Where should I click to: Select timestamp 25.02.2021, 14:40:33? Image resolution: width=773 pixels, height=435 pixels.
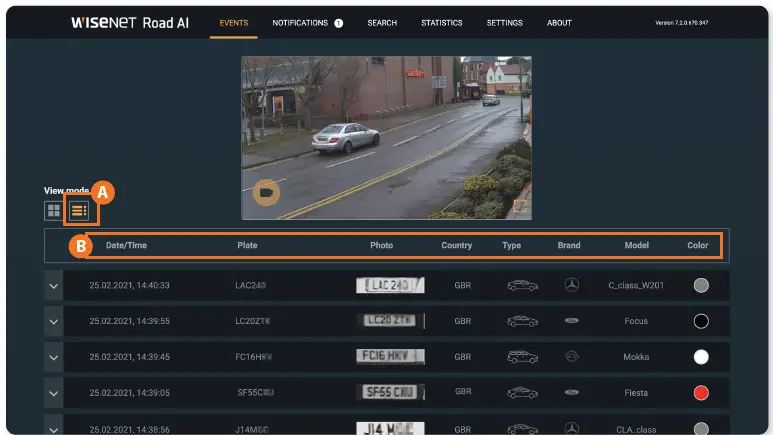tap(129, 286)
